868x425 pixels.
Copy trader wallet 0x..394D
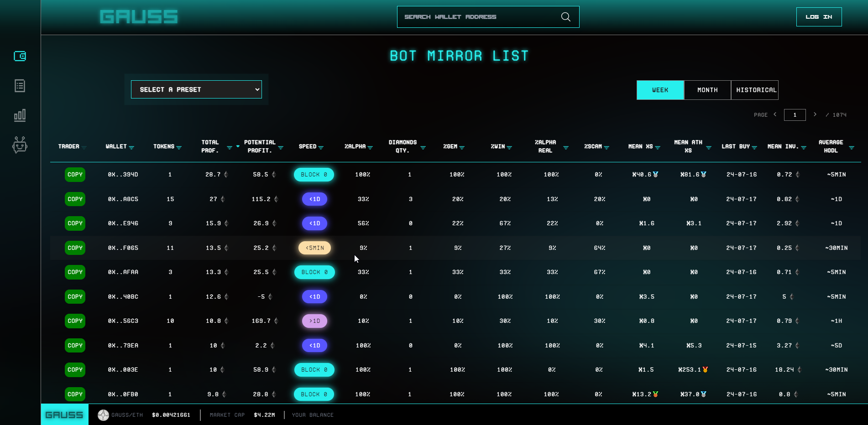75,175
